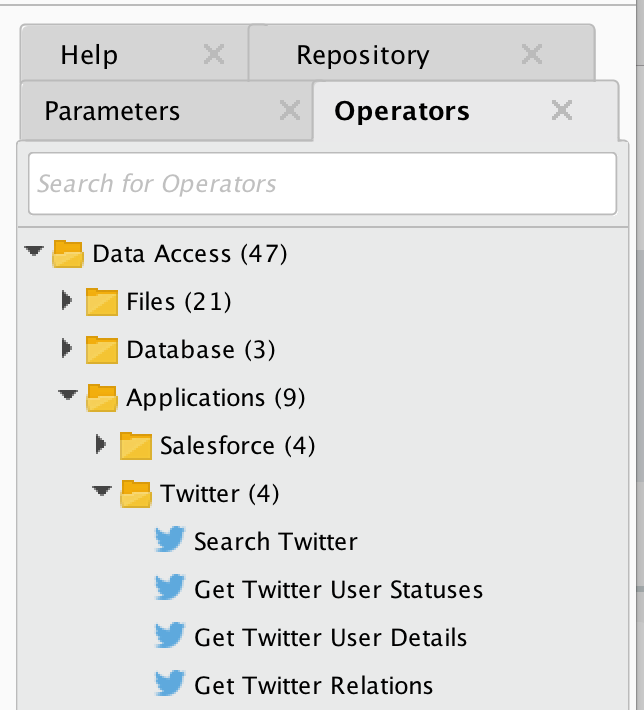Select the 'Data Access (47)' label
Image resolution: width=644 pixels, height=710 pixels.
click(190, 254)
